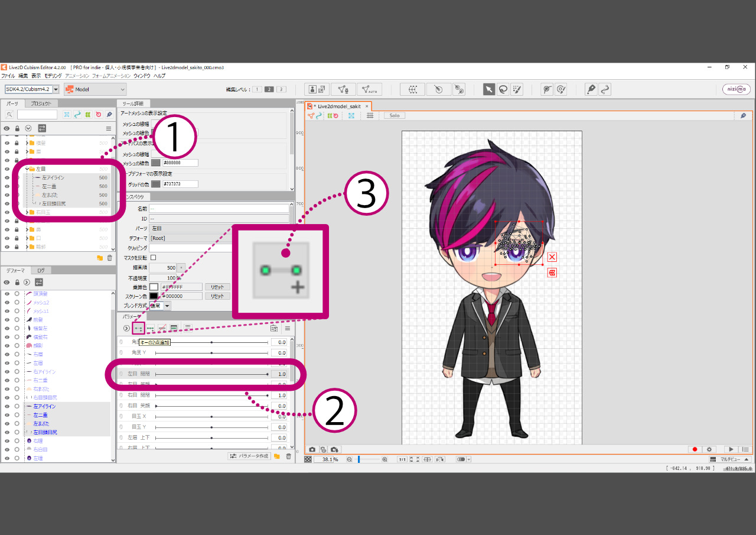This screenshot has width=756, height=535.
Task: Open the モデリング menu
Action: (53, 76)
